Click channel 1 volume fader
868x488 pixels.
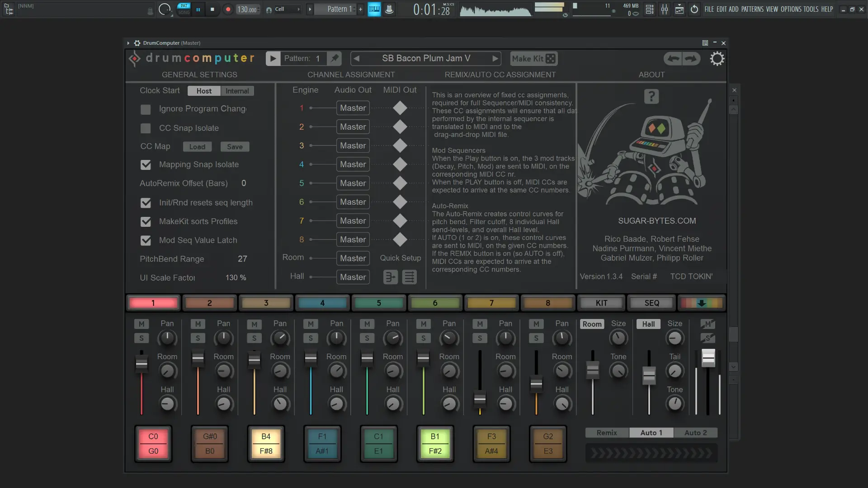coord(142,364)
